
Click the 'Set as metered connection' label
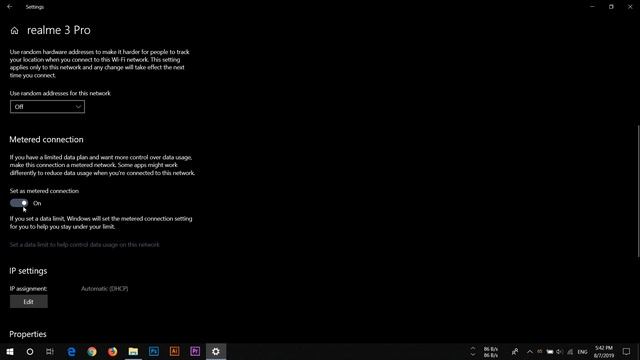coord(44,191)
